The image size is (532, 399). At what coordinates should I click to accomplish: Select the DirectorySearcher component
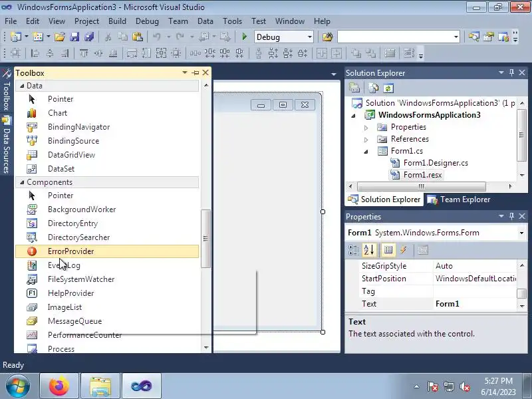(107, 237)
